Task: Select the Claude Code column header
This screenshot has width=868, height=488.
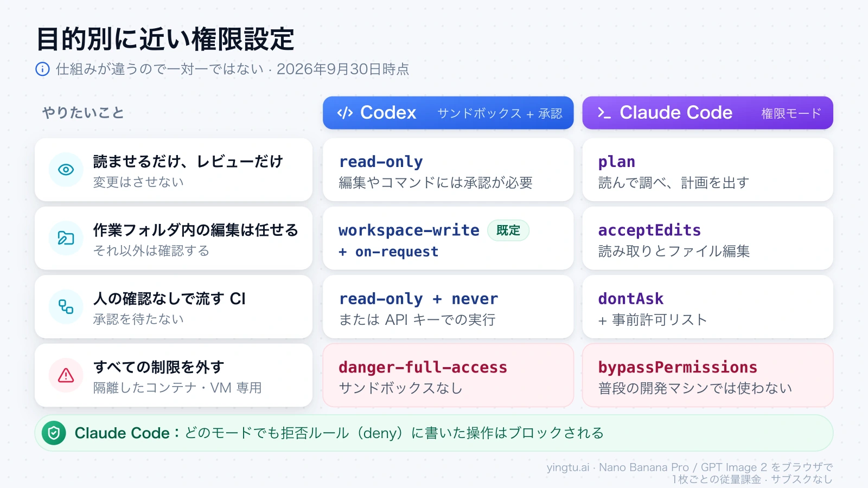Action: click(707, 113)
